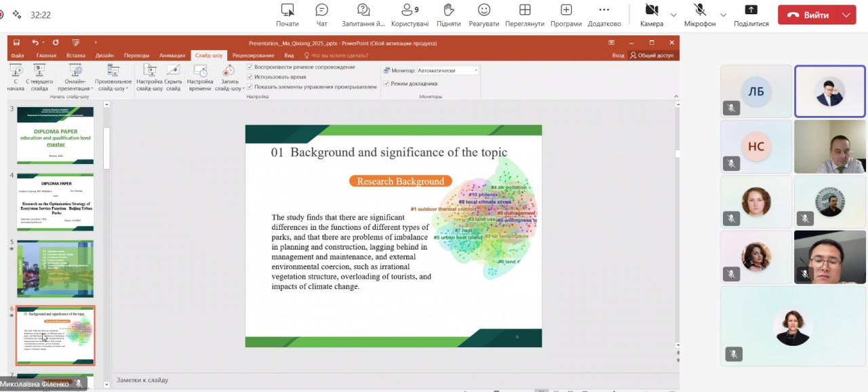Image resolution: width=868 pixels, height=392 pixels.
Task: Select slide 4 thumbnail Research on Optimization
Action: pos(55,202)
